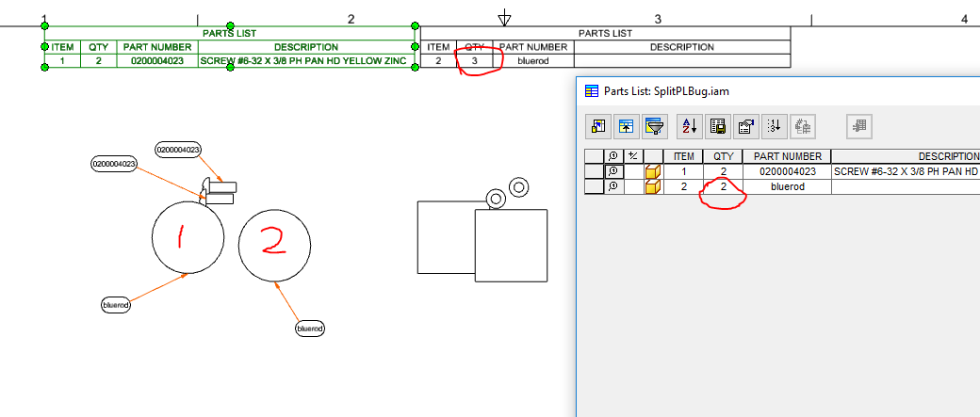Viewport: 980px width, 417px height.
Task: Select the 0200004023 part number dialog cell
Action: click(787, 171)
